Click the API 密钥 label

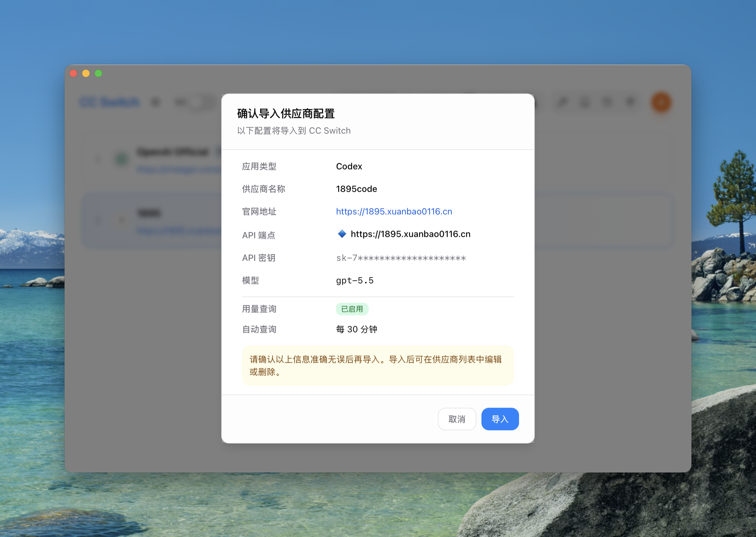coord(258,258)
